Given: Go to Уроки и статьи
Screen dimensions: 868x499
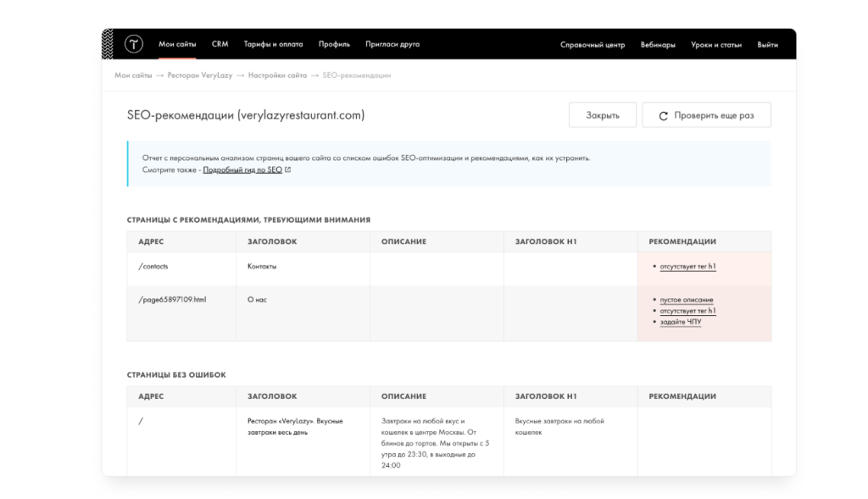Looking at the screenshot, I should coord(715,45).
